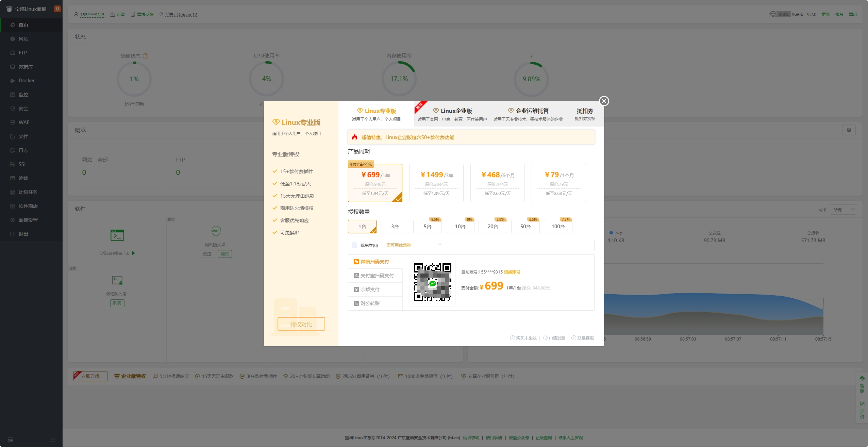The image size is (868, 447).
Task: Open WAF from sidebar shield icon
Action: click(13, 122)
